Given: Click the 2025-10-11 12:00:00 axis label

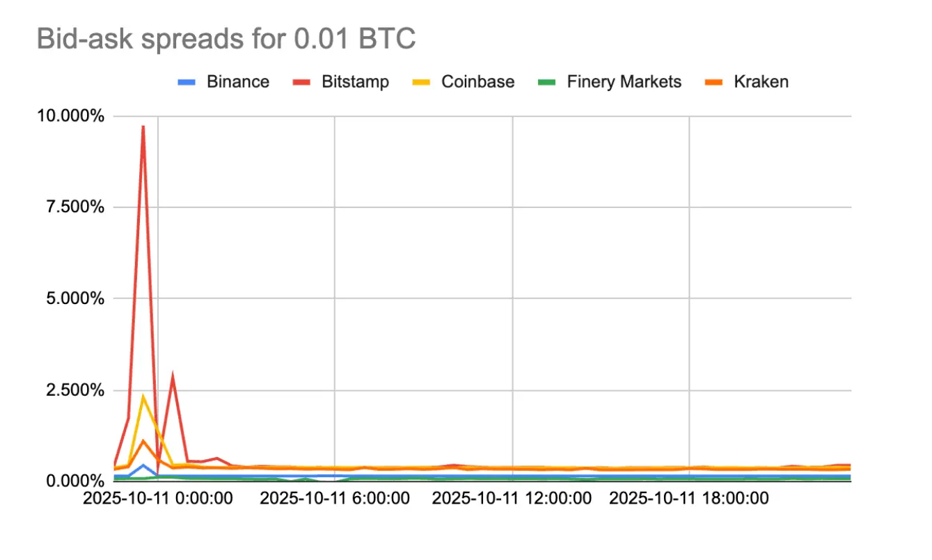Looking at the screenshot, I should pyautogui.click(x=512, y=499).
